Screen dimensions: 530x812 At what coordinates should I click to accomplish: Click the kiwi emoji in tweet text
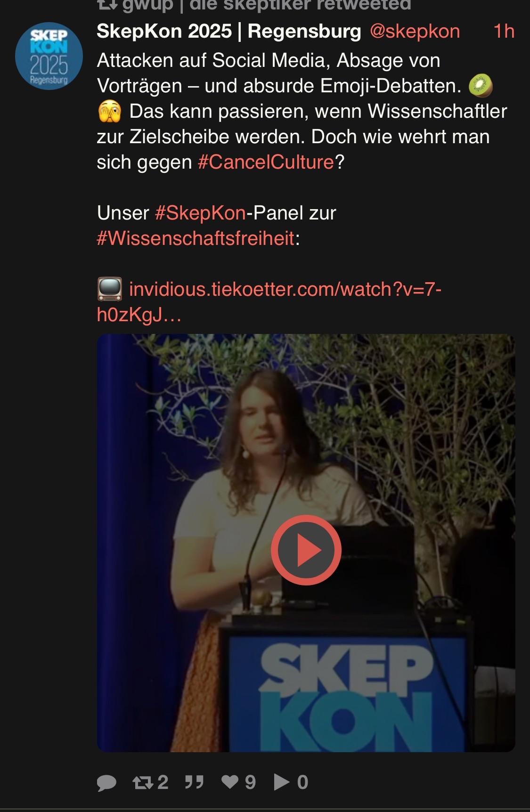tap(481, 86)
